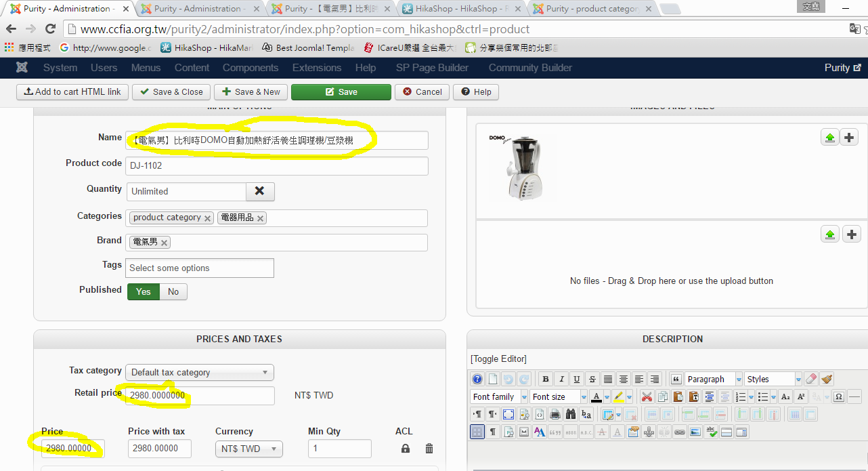Open Styles dropdown in editor
This screenshot has width=868, height=471.
click(773, 379)
